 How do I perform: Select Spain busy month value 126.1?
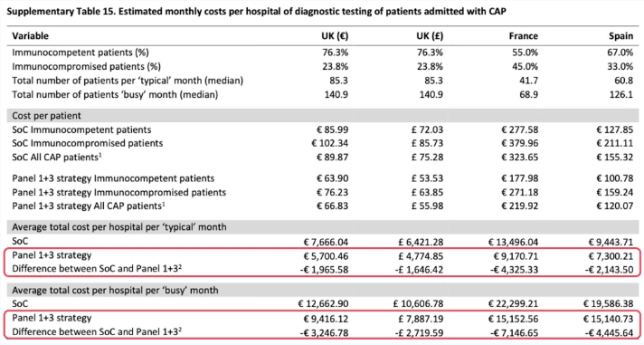point(621,94)
